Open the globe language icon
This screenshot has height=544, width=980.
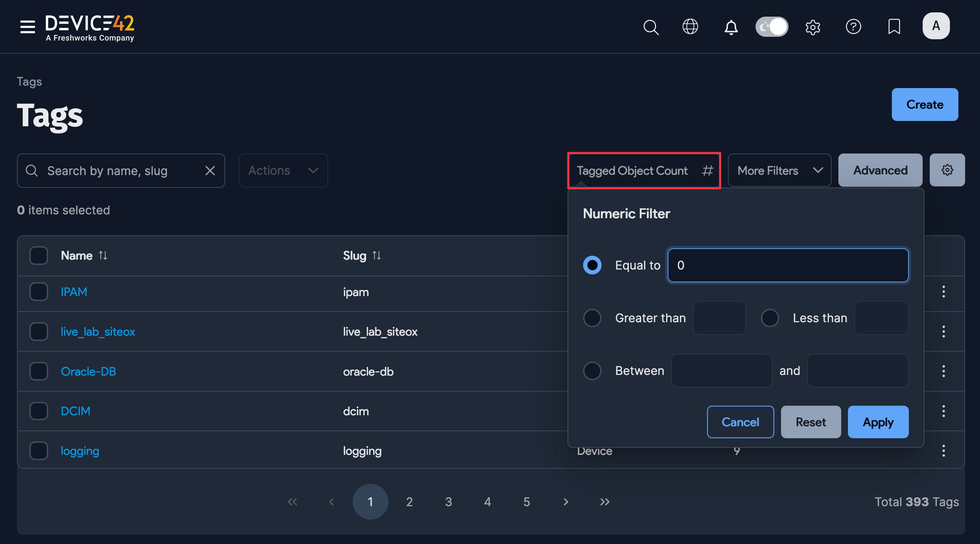point(690,27)
